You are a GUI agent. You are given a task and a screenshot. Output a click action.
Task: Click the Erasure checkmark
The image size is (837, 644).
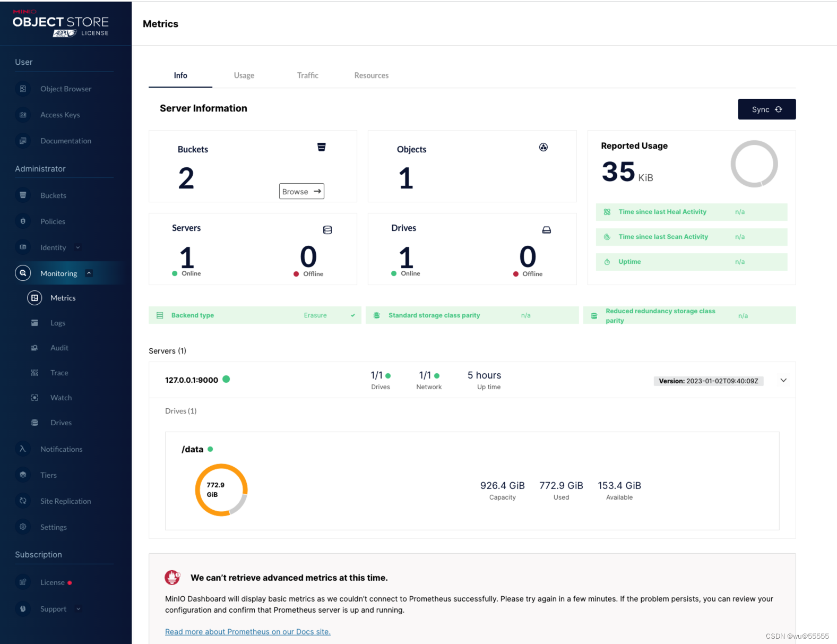(353, 315)
